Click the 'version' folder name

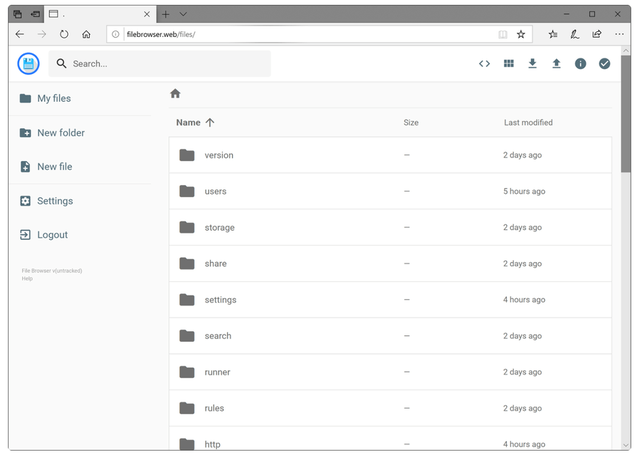[219, 155]
